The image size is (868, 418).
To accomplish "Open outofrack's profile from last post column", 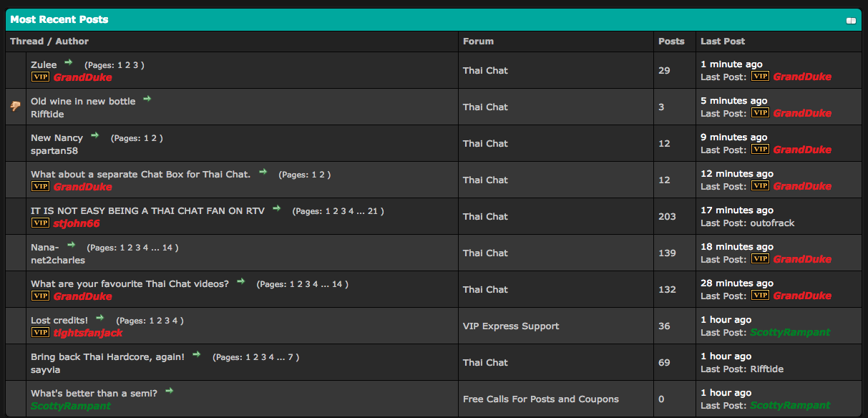I will (x=772, y=223).
